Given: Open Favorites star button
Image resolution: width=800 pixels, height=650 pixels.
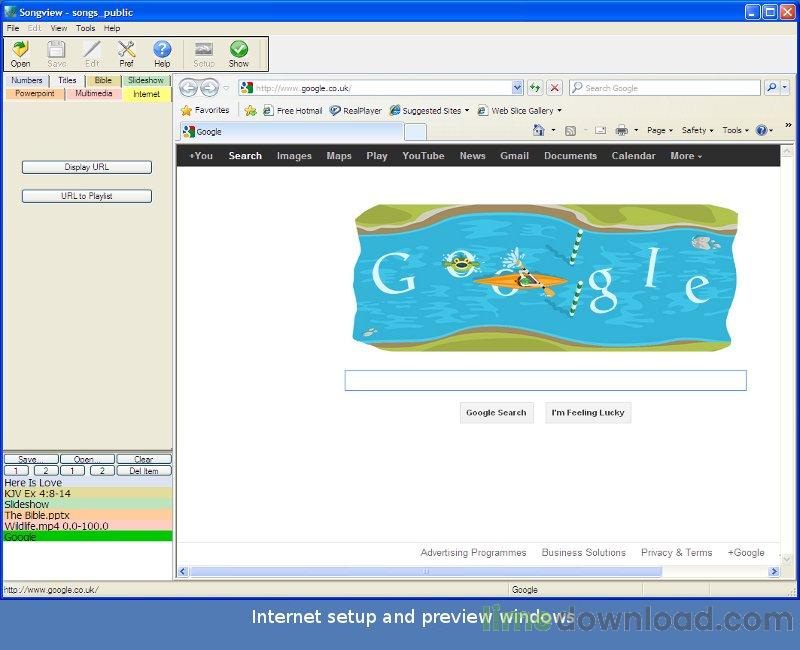Looking at the screenshot, I should 206,110.
